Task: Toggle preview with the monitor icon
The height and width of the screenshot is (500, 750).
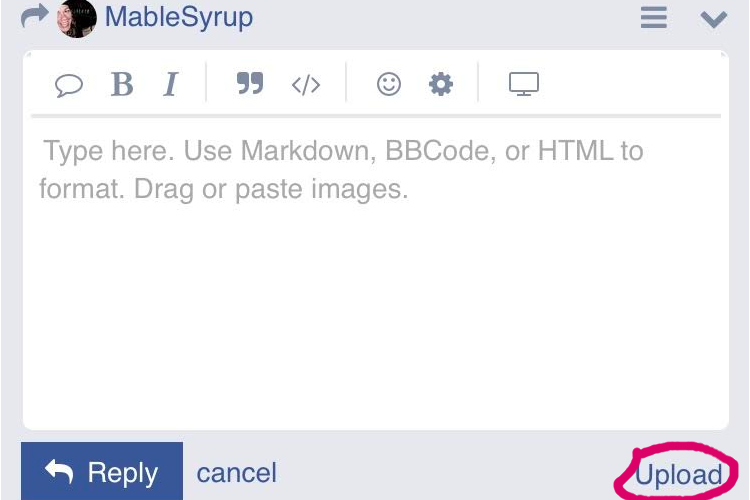Action: coord(524,84)
